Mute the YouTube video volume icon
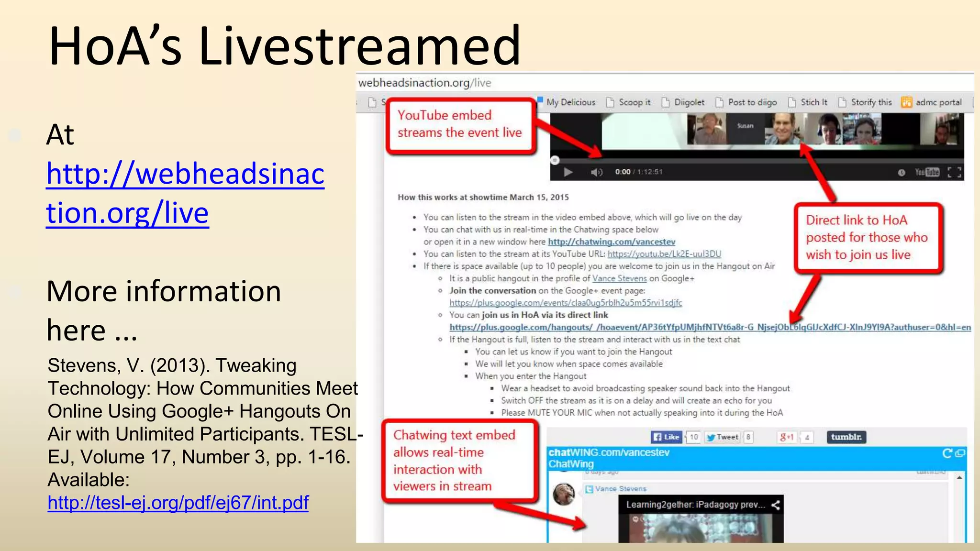 click(x=596, y=172)
